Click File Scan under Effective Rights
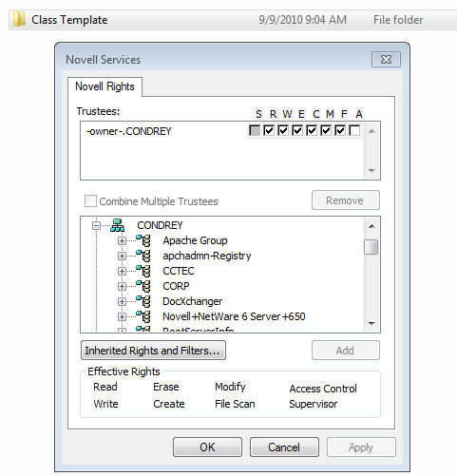This screenshot has width=457, height=476. 235,404
